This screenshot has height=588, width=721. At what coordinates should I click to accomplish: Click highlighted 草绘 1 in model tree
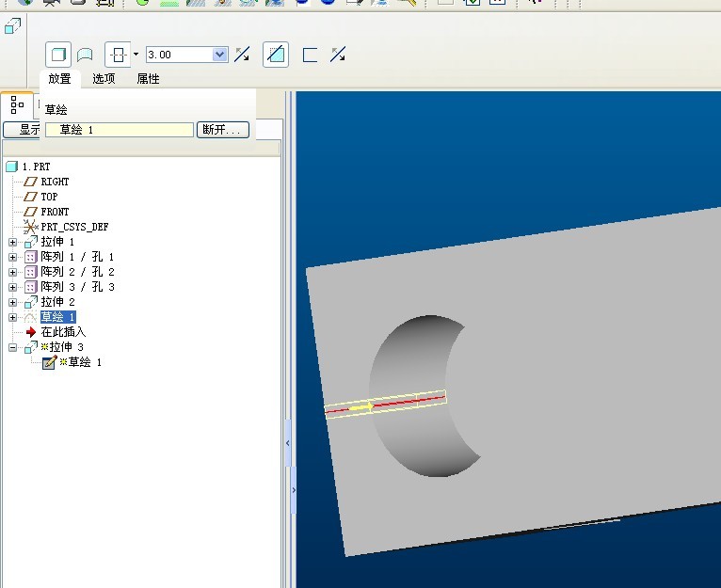(58, 317)
